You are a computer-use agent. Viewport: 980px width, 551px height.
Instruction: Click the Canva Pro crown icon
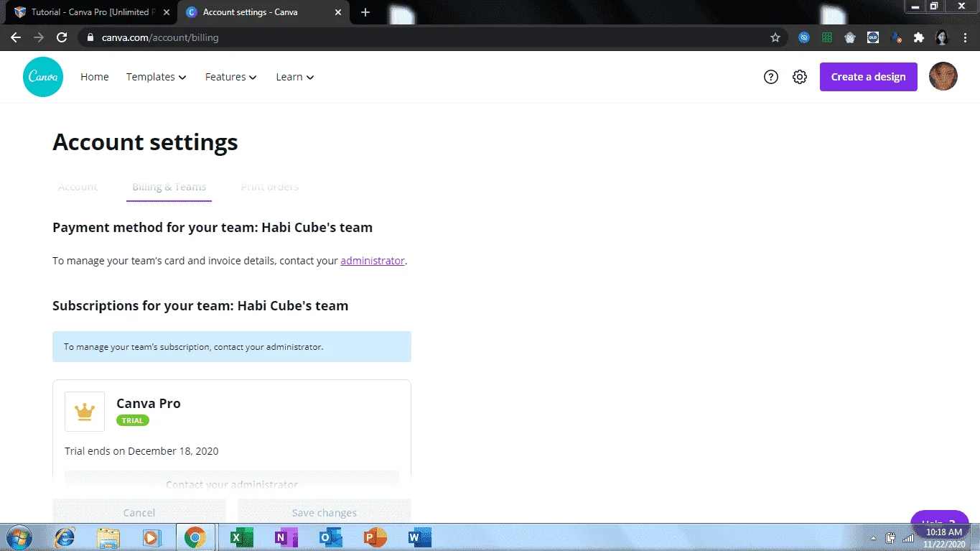point(85,412)
